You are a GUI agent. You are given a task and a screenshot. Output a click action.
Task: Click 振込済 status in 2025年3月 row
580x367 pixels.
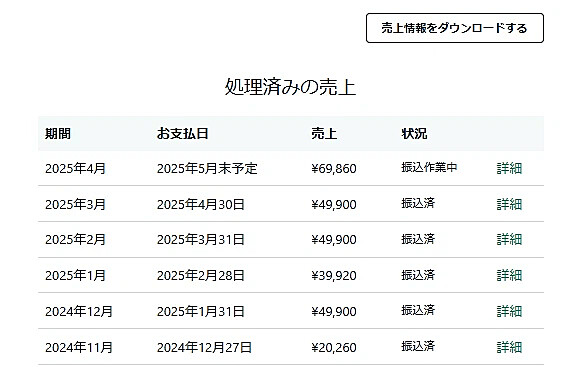pyautogui.click(x=418, y=203)
